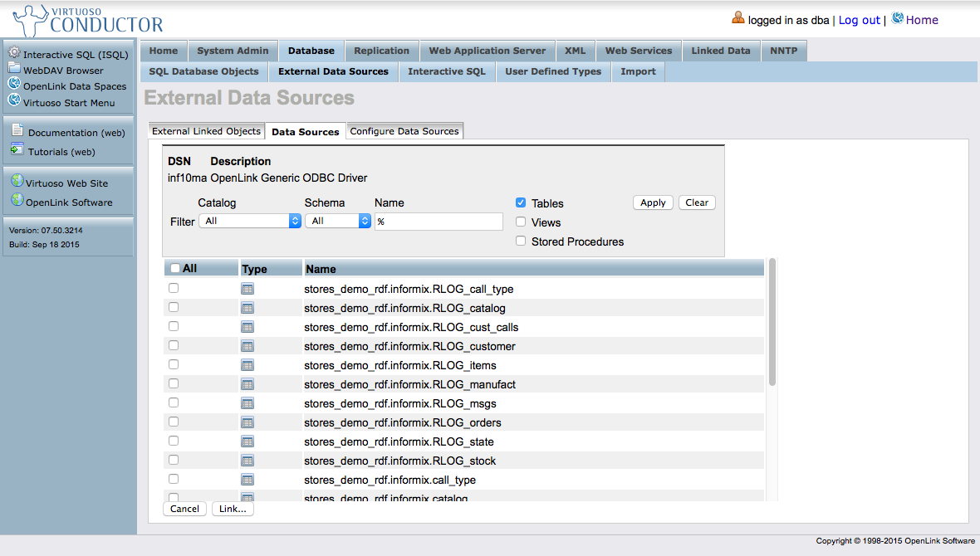
Task: Open the Schema filter dropdown
Action: 338,221
